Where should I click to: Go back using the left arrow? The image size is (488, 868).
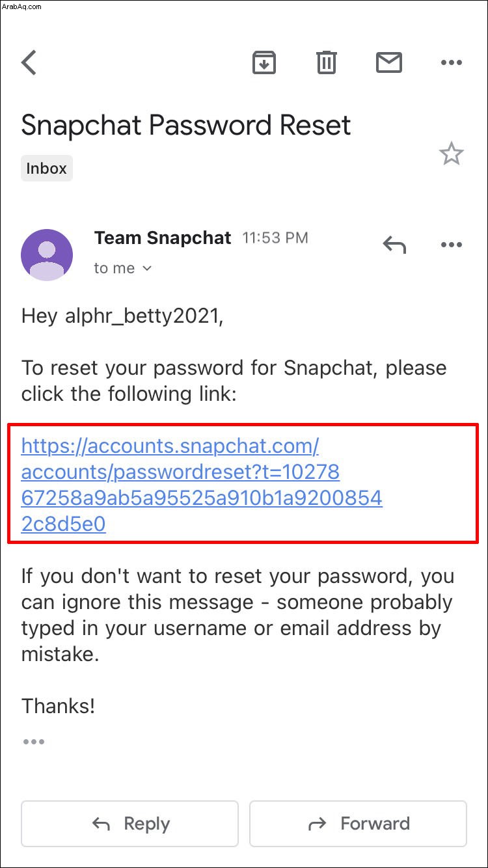[29, 63]
